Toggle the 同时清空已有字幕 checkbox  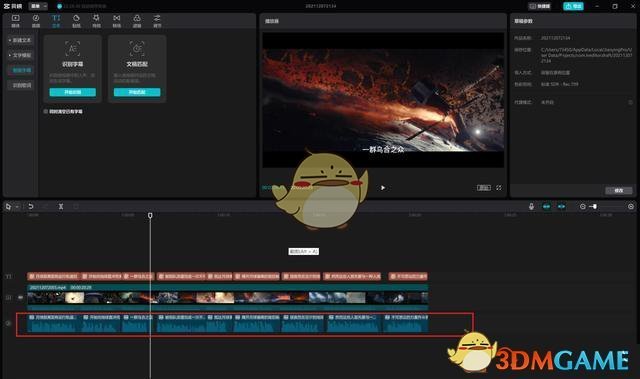pyautogui.click(x=46, y=111)
